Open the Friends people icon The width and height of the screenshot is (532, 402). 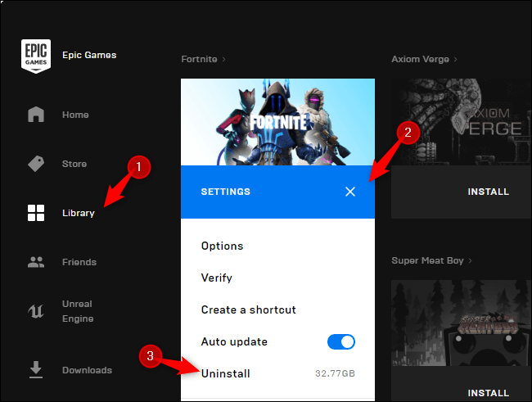36,263
